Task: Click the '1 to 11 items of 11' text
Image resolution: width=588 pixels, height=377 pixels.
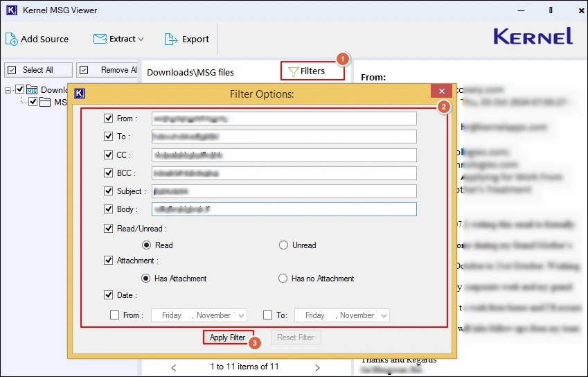Action: click(x=244, y=367)
